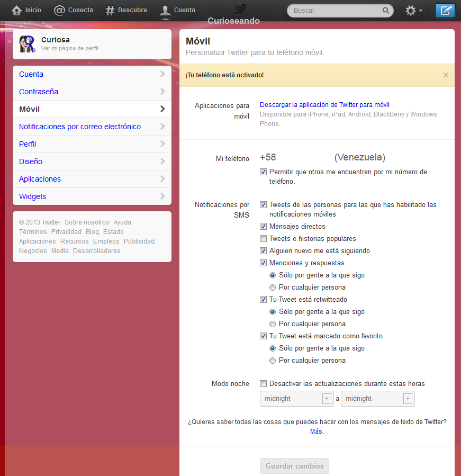
Task: Open Sobre nosotros footer link
Action: (87, 222)
